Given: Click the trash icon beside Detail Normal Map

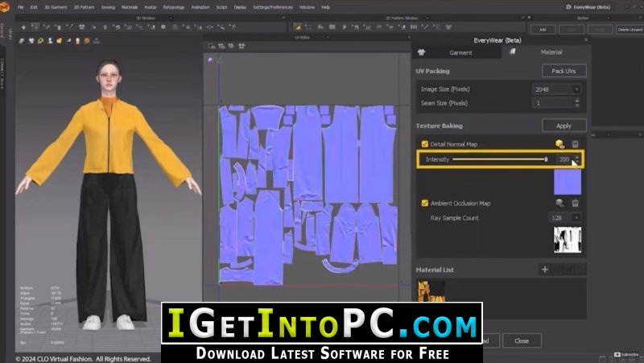Looking at the screenshot, I should click(575, 144).
